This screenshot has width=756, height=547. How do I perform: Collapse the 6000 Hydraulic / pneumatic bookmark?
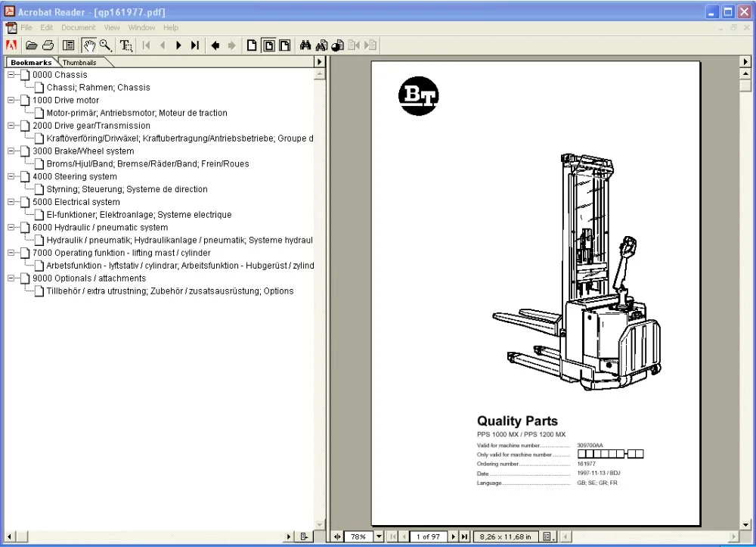point(11,227)
